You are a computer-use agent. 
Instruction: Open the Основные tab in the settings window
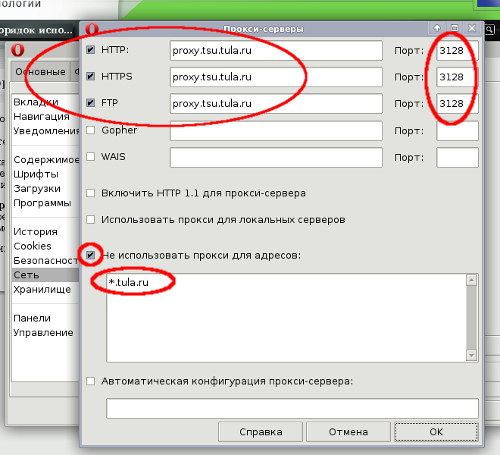(x=40, y=72)
